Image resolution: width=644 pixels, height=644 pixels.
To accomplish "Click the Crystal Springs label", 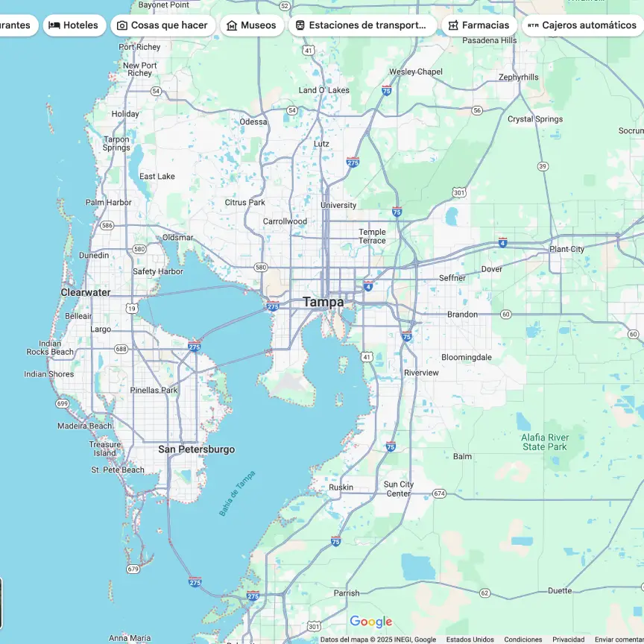I will point(535,119).
